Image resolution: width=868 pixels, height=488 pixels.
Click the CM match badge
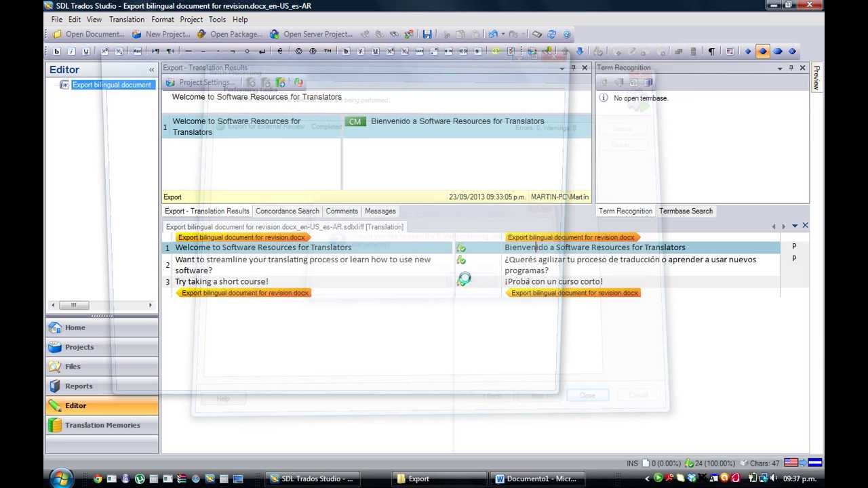[x=355, y=121]
